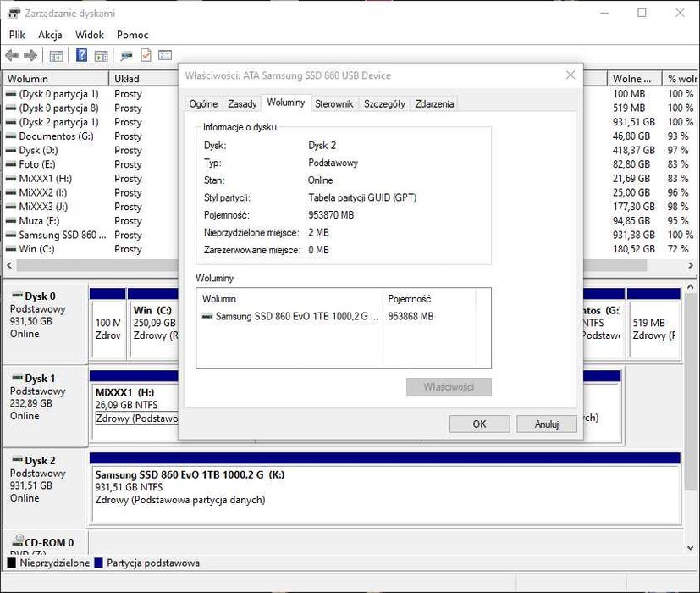The image size is (700, 593).
Task: Select the (Dysk 2 partycja 1) row
Action: pyautogui.click(x=58, y=122)
